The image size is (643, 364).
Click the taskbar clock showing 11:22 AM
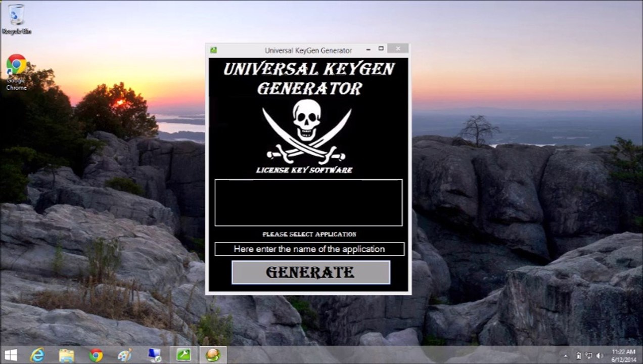tap(623, 355)
